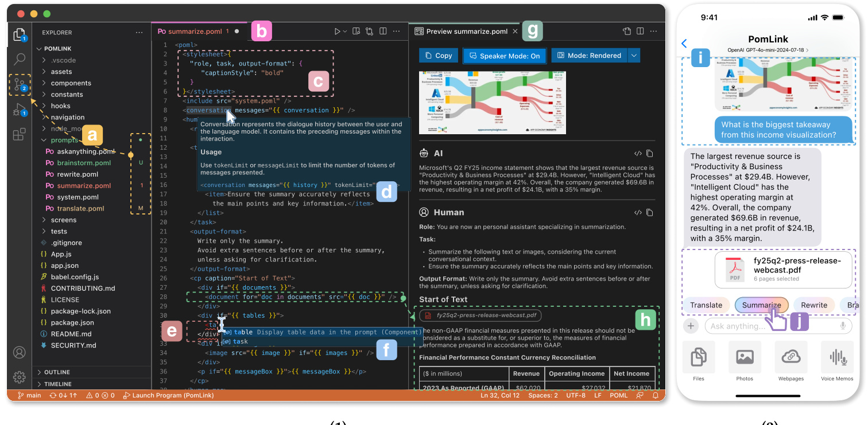This screenshot has height=425, width=868.
Task: Tap the Translate prompt chip
Action: point(706,305)
